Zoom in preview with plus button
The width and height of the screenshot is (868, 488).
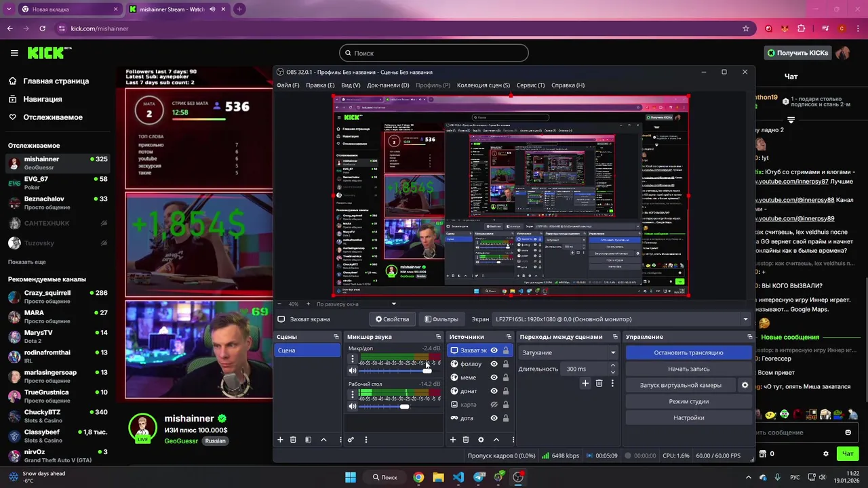coord(308,304)
